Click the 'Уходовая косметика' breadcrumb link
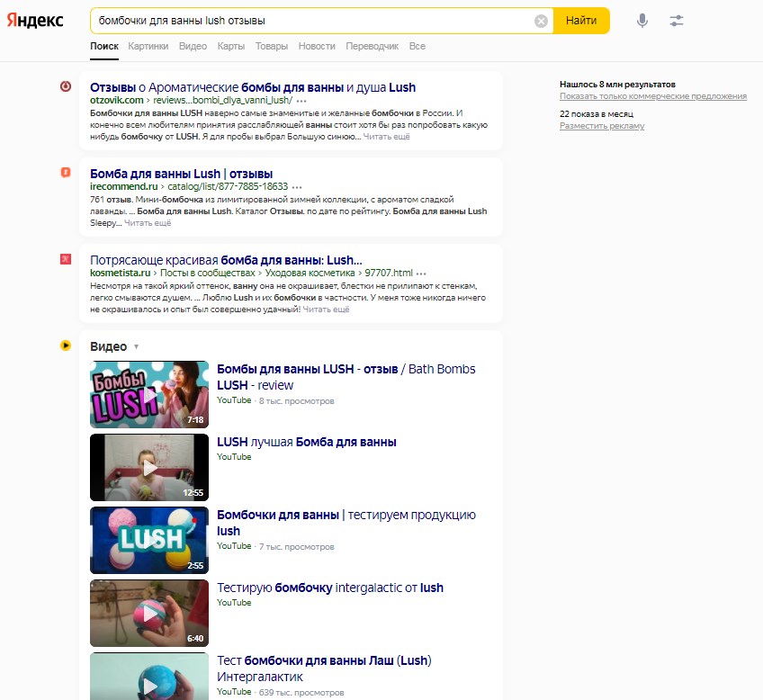Screen dimensions: 763x700 (x=310, y=273)
